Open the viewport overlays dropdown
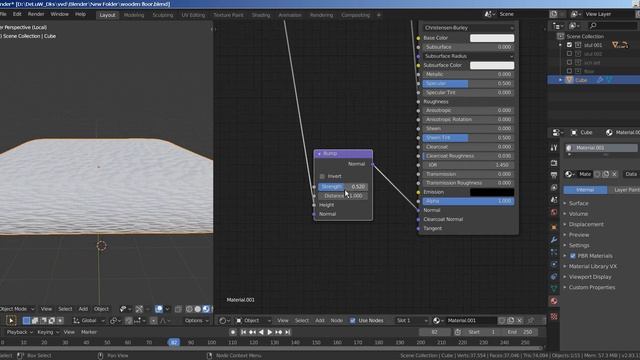 coord(167,309)
